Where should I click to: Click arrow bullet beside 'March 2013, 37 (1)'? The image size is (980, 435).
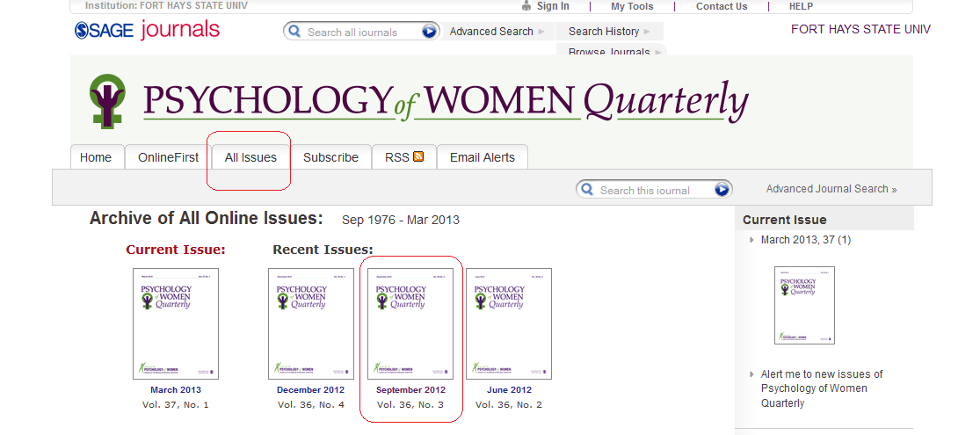(751, 240)
